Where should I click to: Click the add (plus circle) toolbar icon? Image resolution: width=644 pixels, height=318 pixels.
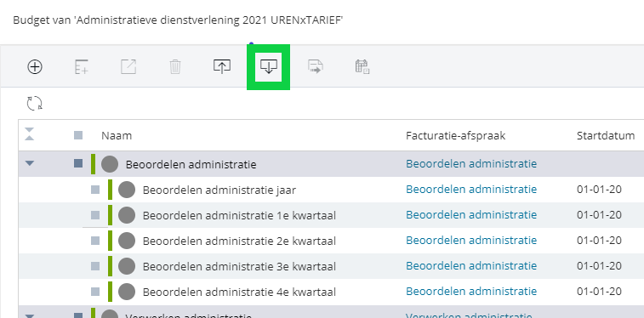coord(35,66)
